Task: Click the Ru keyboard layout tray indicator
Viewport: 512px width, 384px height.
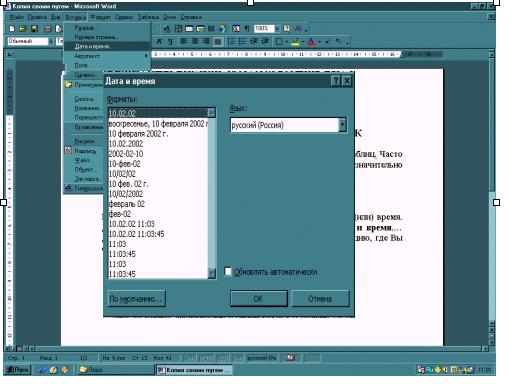Action: tap(429, 369)
